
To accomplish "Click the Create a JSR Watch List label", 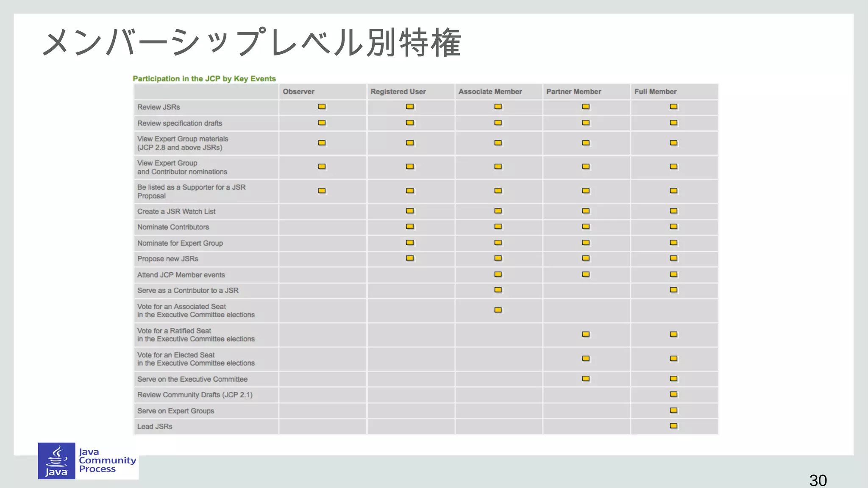I will tap(176, 211).
